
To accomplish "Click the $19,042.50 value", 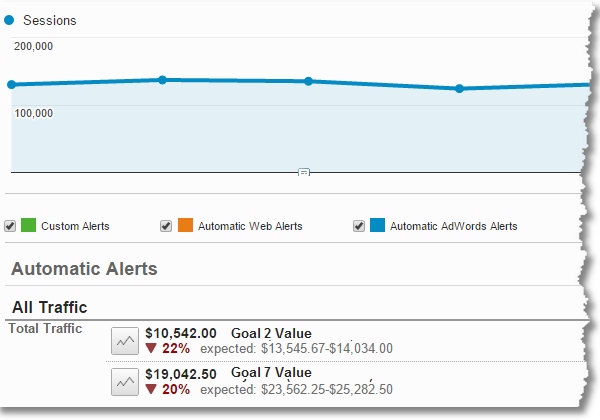I will point(181,374).
